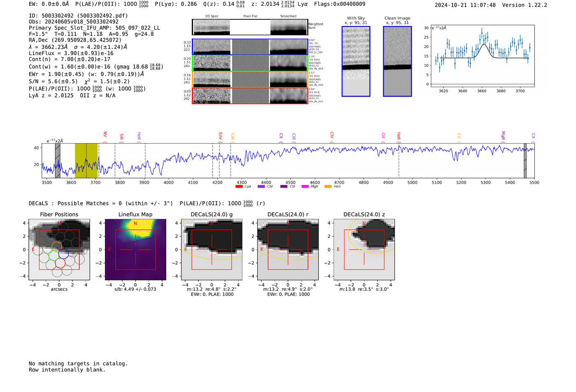The height and width of the screenshot is (392, 576).
Task: Open the orange-framed 2D fiber spectrum row
Action: pyautogui.click(x=250, y=79)
